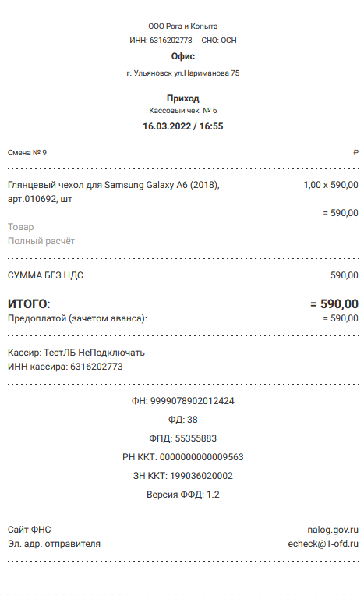This screenshot has width=364, height=596.
Task: Select the nalog.gov.ru site link
Action: tap(333, 530)
